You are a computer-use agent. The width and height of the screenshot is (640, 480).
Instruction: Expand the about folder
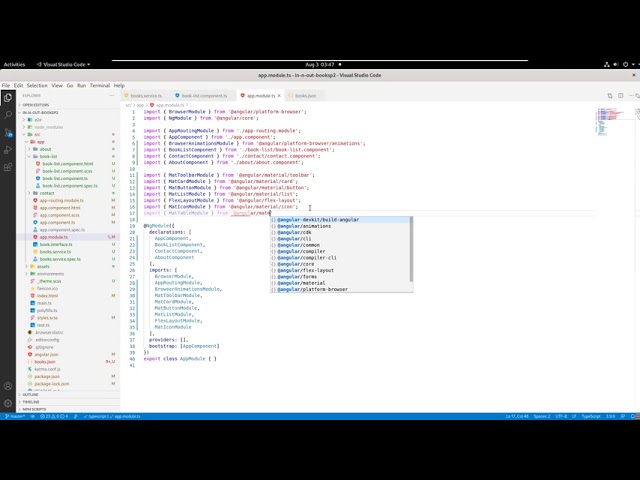[x=45, y=149]
